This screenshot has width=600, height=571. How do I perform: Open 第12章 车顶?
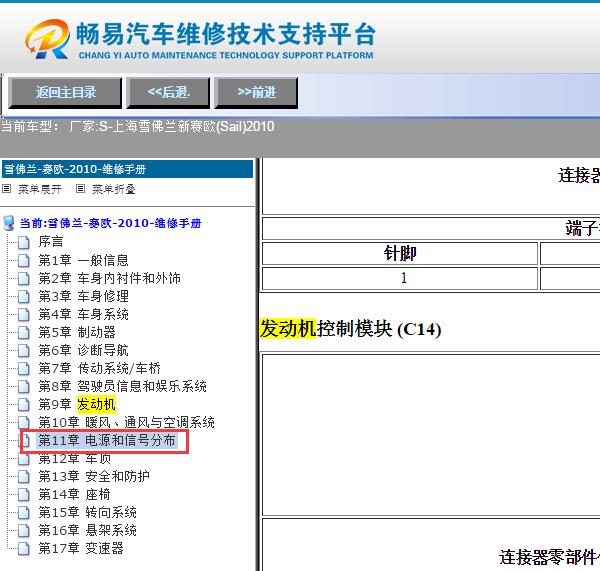click(75, 458)
